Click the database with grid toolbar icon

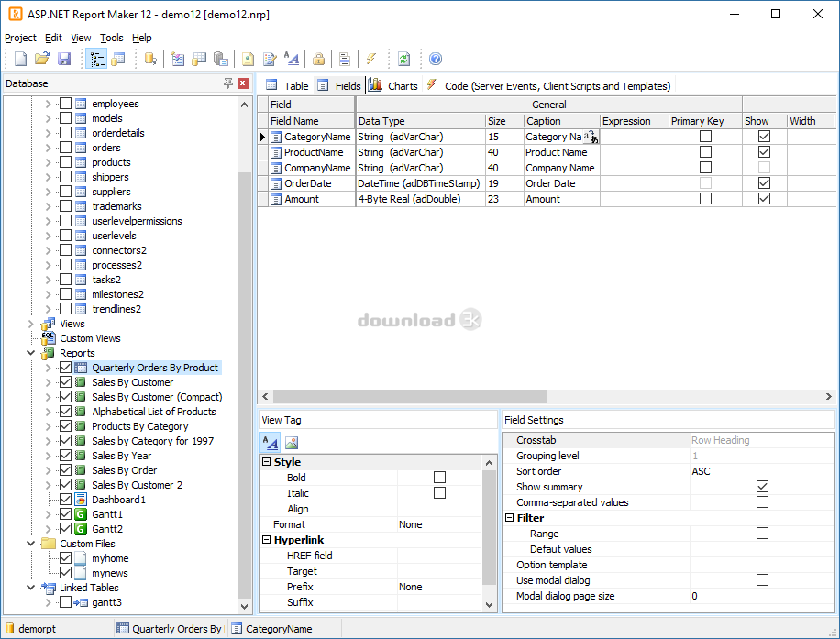(x=199, y=59)
